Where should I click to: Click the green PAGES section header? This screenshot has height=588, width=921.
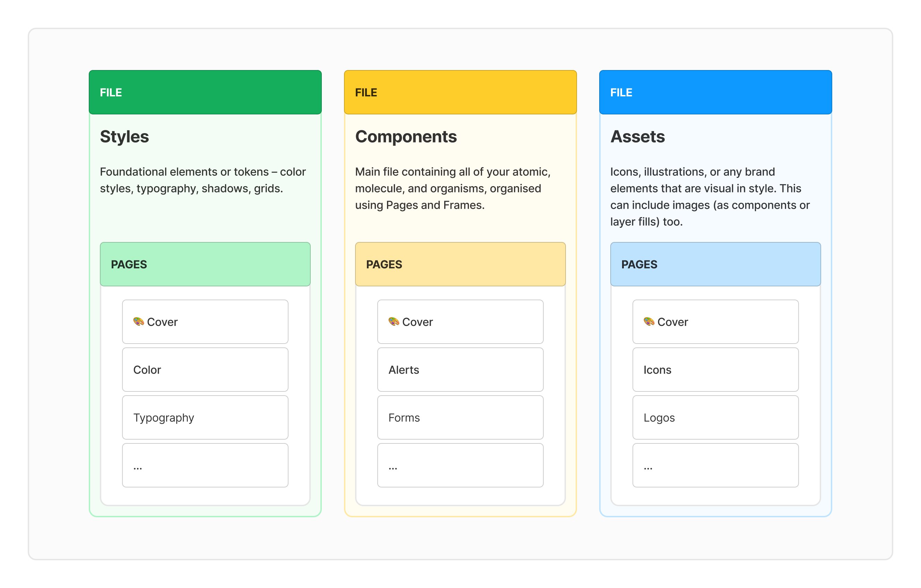click(205, 264)
